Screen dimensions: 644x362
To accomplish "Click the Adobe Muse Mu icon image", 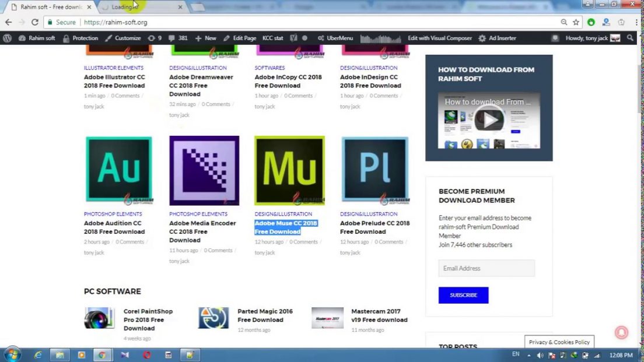I will coord(289,170).
